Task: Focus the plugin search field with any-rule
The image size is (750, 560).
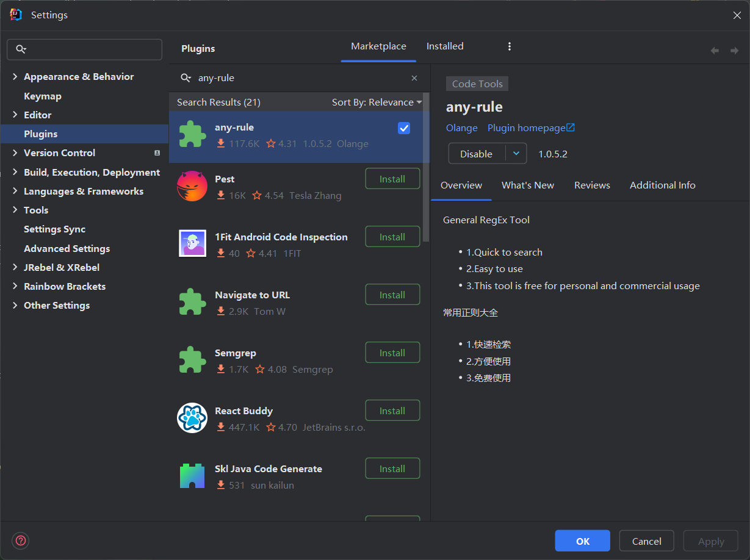Action: tap(299, 78)
